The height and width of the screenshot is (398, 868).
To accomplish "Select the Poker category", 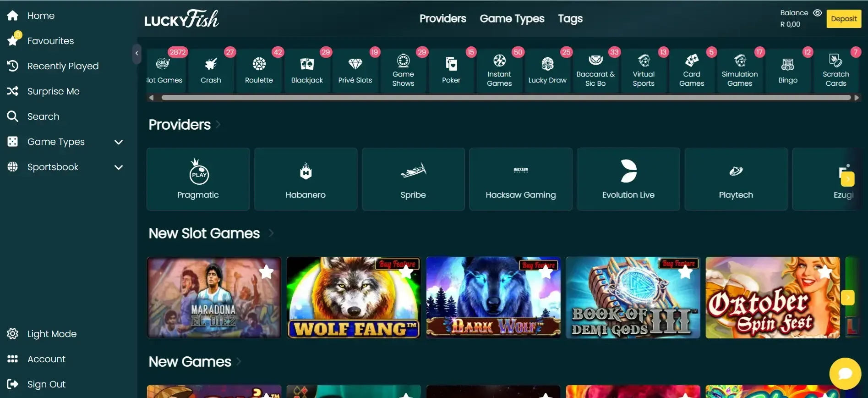I will pos(451,70).
